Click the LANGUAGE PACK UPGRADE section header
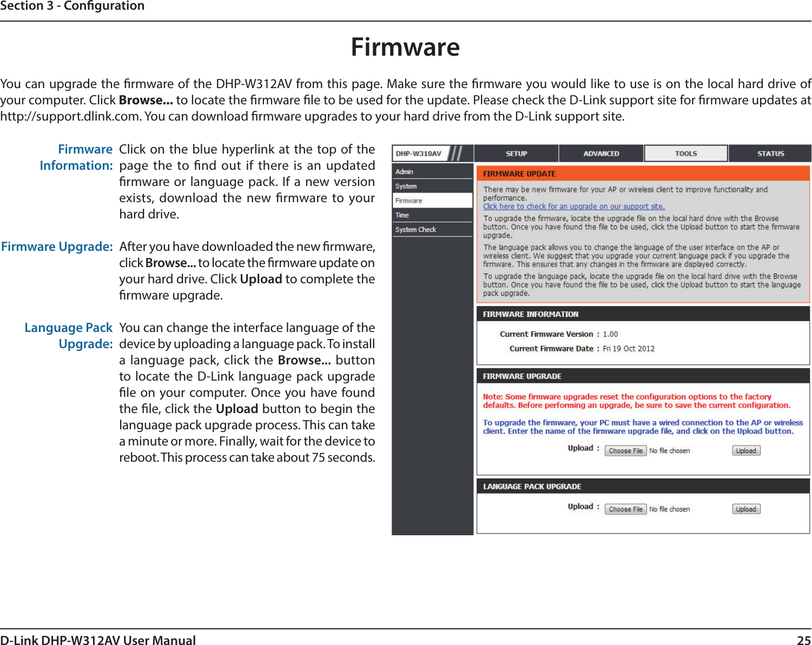Image resolution: width=812 pixels, height=645 pixels. [643, 487]
